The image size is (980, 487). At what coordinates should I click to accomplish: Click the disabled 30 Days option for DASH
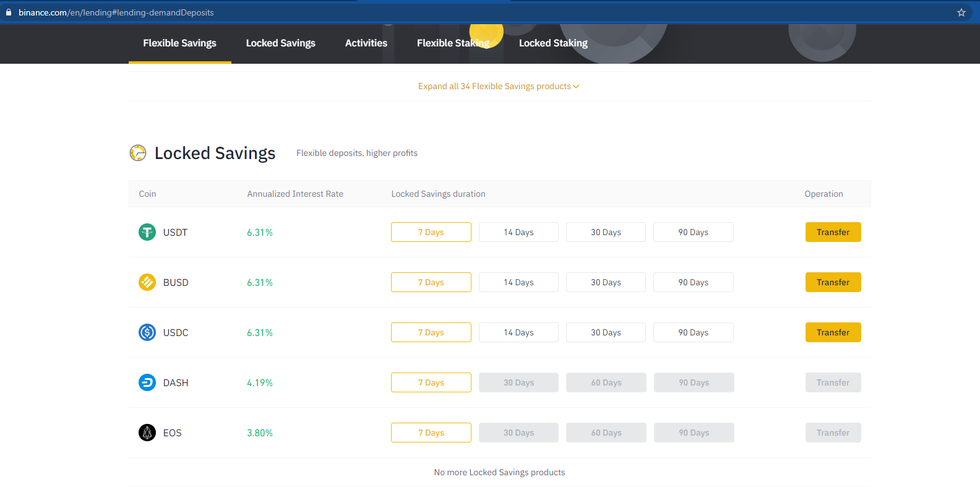point(518,382)
